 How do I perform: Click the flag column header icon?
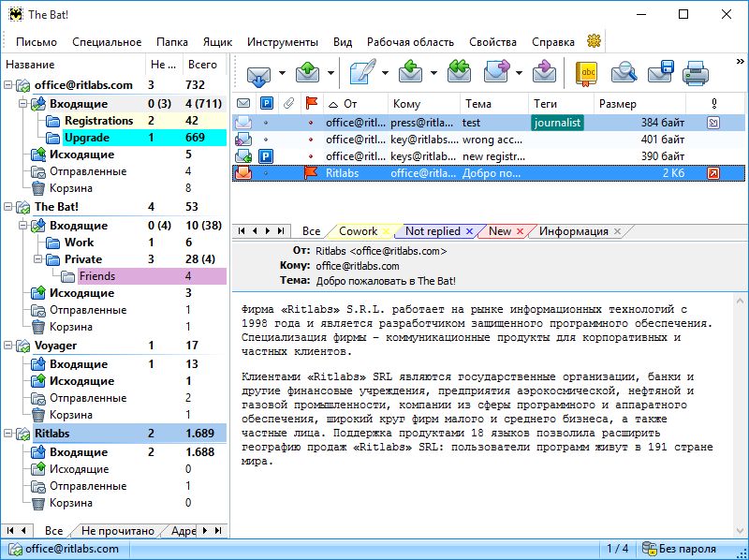311,104
